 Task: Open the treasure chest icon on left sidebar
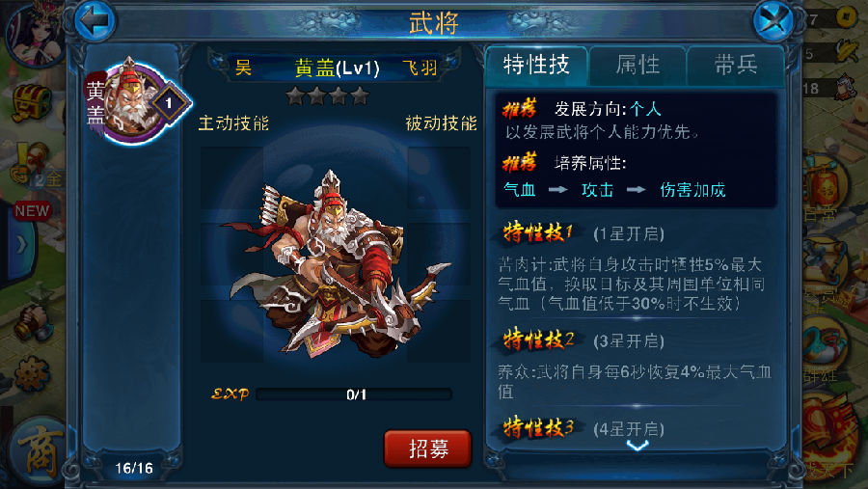pyautogui.click(x=32, y=103)
